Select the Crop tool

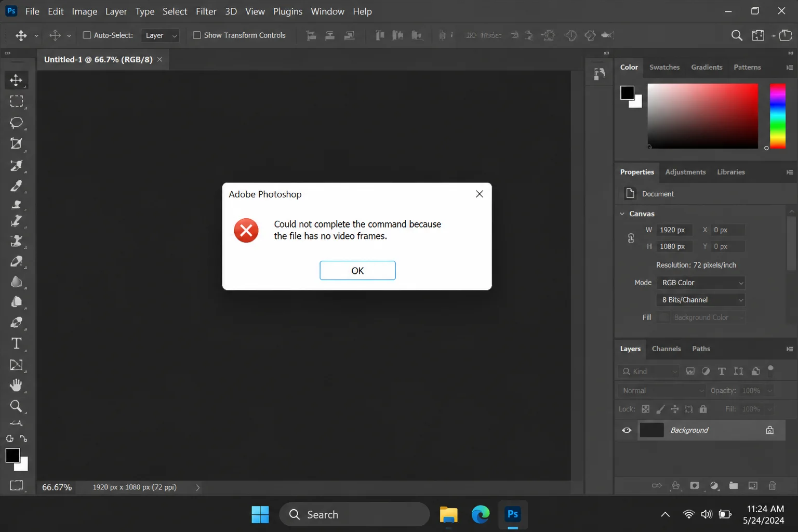pyautogui.click(x=16, y=144)
